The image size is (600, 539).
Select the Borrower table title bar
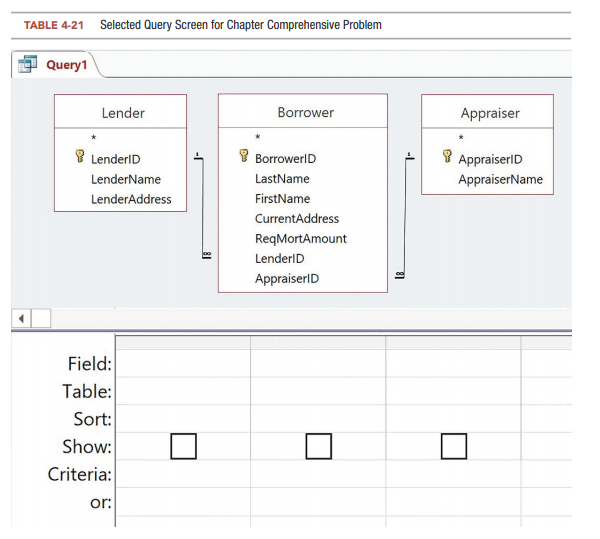pyautogui.click(x=303, y=112)
